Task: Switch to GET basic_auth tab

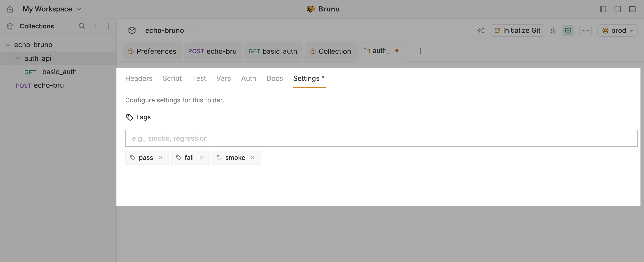Action: (x=273, y=51)
